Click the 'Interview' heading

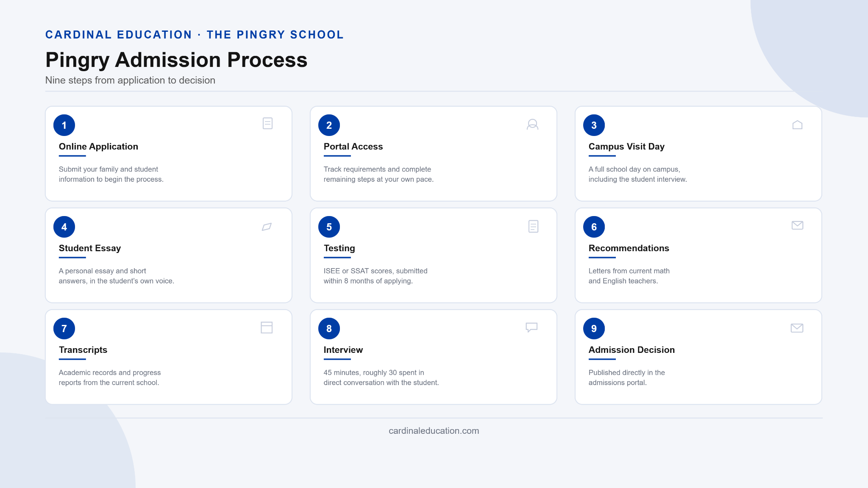click(343, 350)
